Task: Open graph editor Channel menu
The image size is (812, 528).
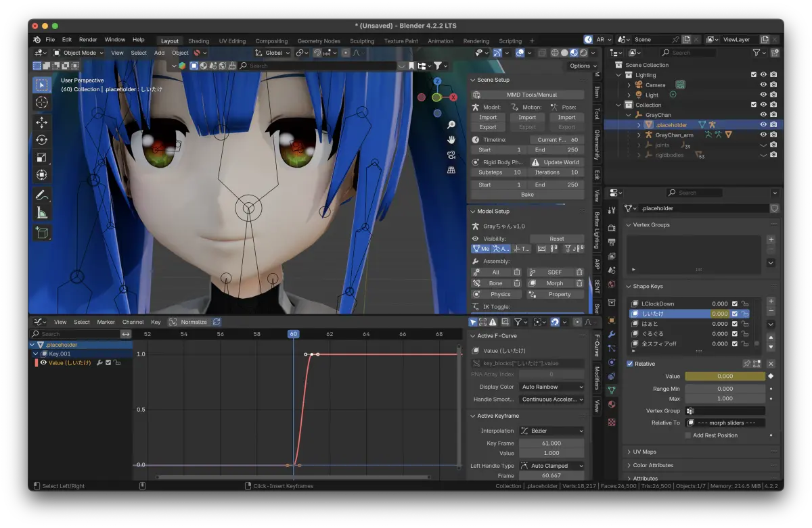Action: point(133,322)
